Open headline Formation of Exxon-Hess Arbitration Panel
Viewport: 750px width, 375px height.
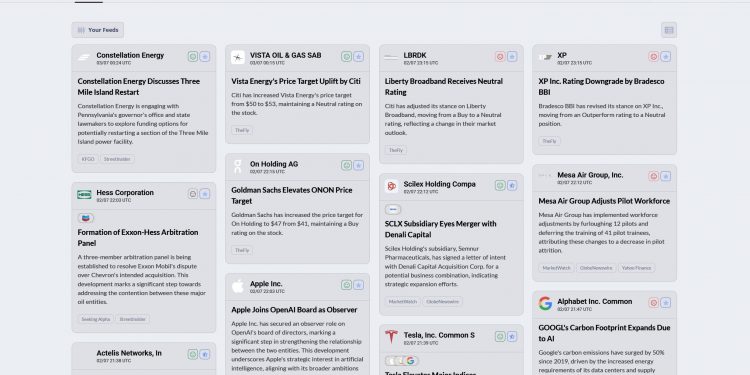(138, 238)
